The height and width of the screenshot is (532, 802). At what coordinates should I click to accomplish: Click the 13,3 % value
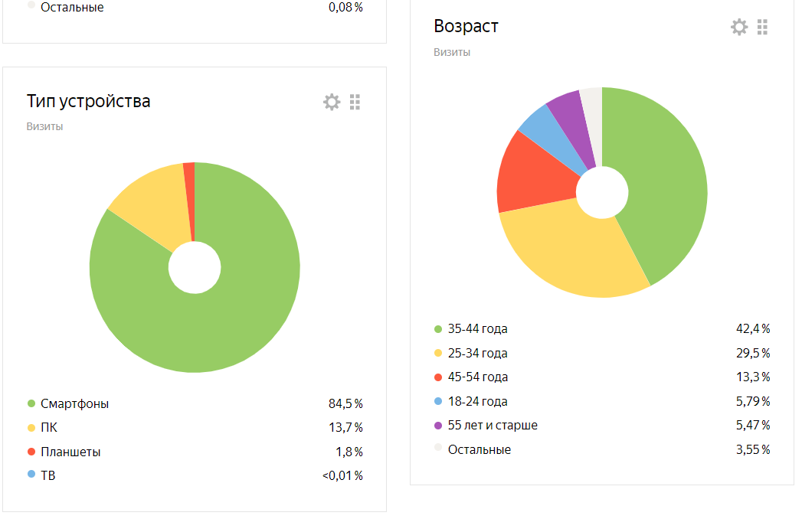(753, 377)
